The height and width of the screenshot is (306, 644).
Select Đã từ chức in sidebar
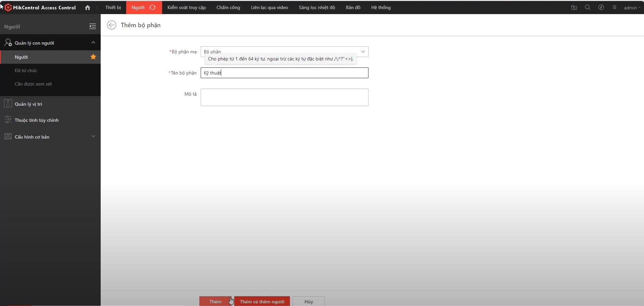coord(26,70)
